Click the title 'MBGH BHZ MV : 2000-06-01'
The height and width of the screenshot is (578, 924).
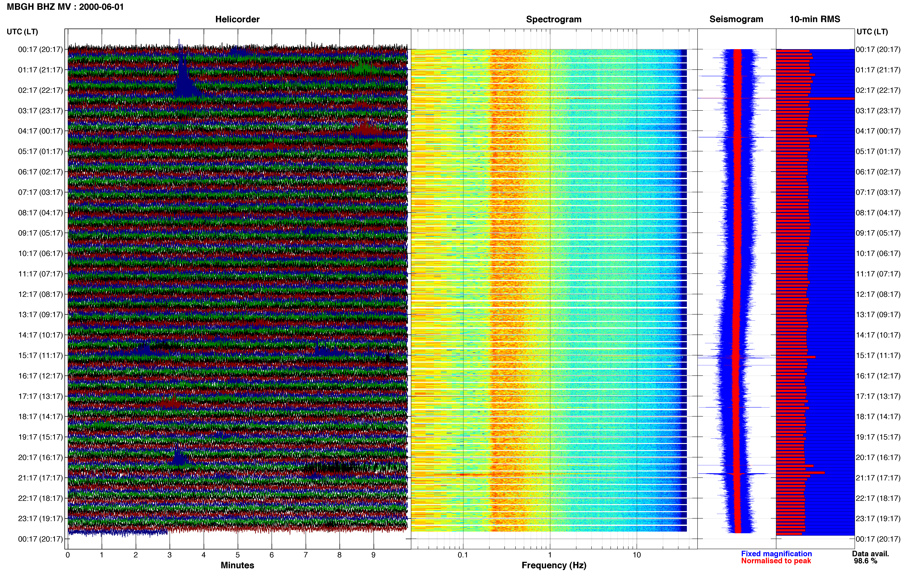pos(65,7)
